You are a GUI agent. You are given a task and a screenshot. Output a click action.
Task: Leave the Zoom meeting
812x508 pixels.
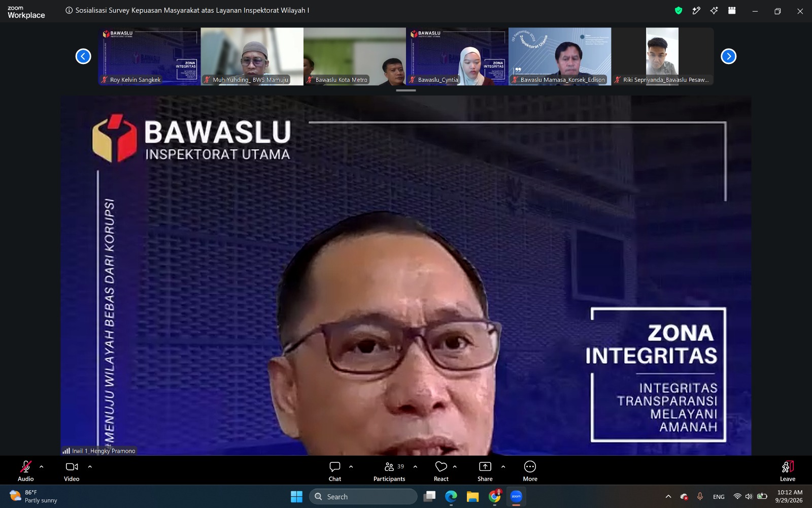(x=788, y=470)
